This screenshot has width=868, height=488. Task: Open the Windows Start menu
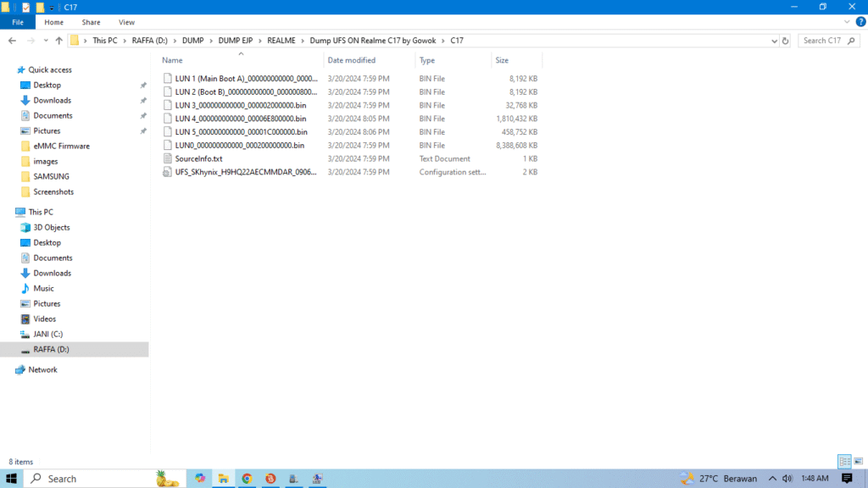pos(11,479)
